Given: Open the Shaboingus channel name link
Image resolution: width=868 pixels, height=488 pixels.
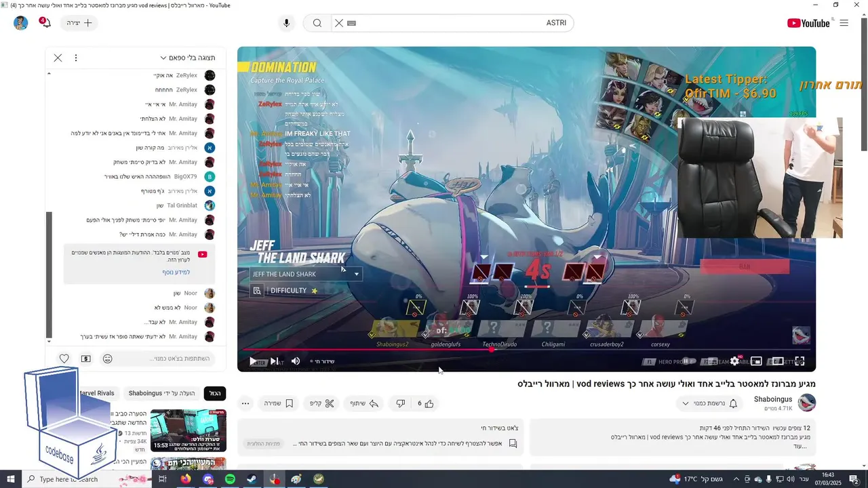Looking at the screenshot, I should [x=772, y=399].
